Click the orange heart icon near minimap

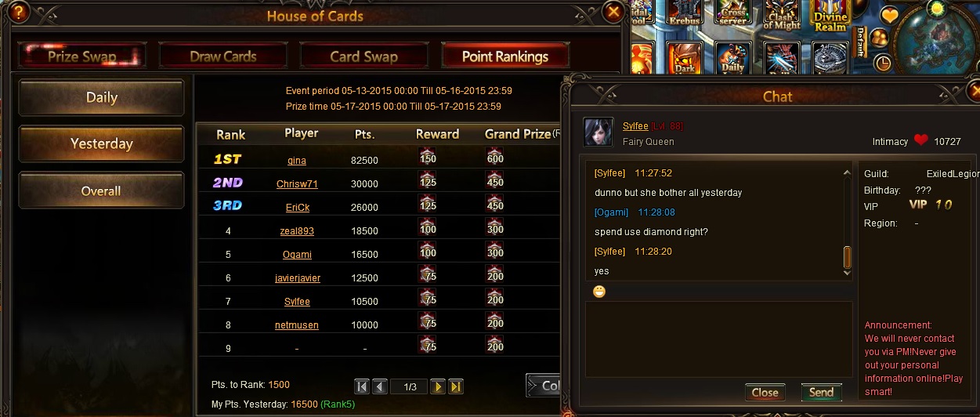[x=889, y=16]
